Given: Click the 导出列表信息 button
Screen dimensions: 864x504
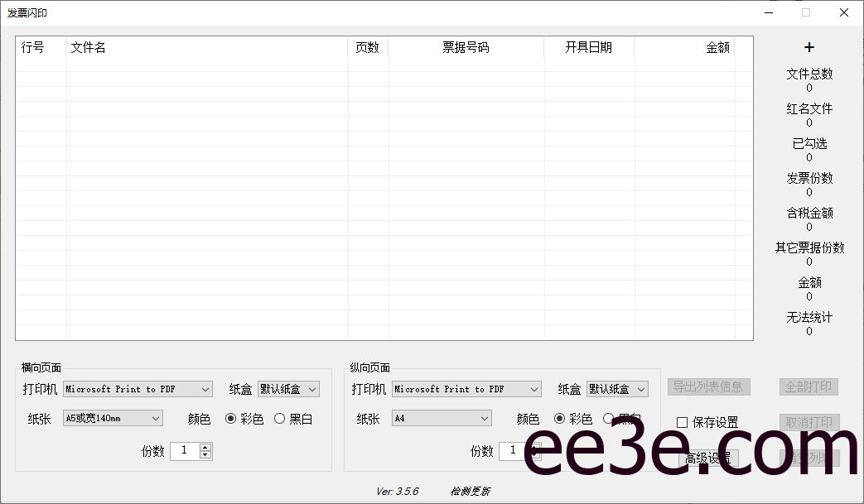Looking at the screenshot, I should tap(708, 386).
